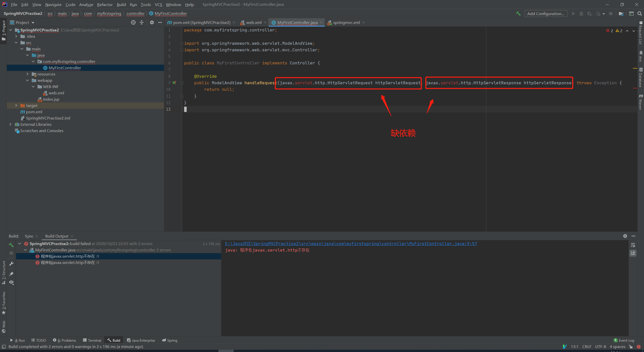Expand the target folder
Image resolution: width=644 pixels, height=352 pixels.
(x=16, y=105)
